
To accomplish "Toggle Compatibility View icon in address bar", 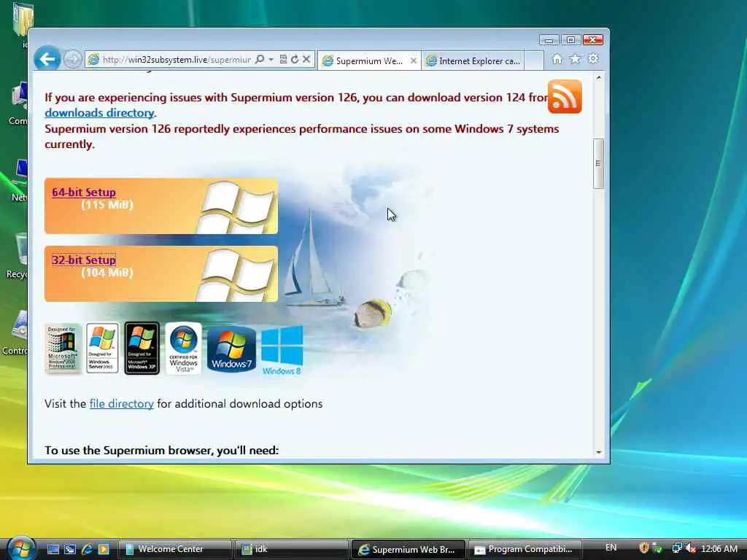I will (x=284, y=60).
